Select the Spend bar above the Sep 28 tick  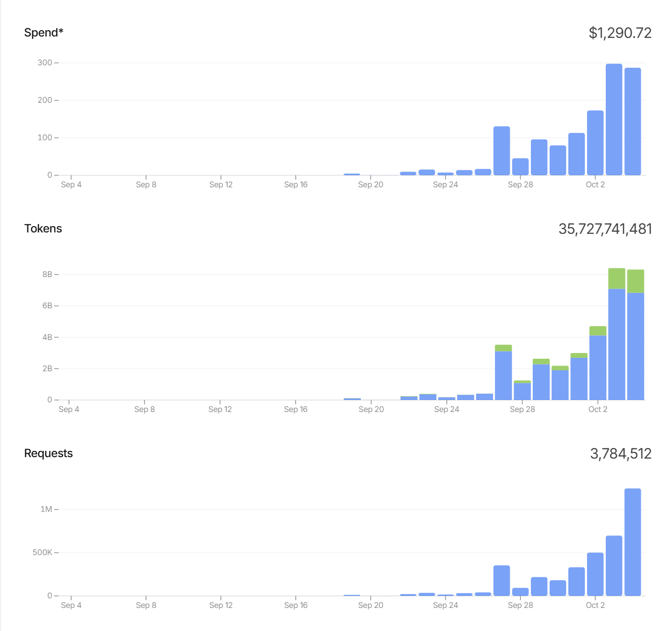(520, 167)
